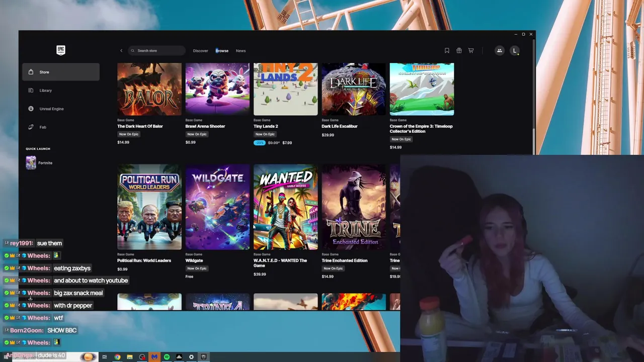Open Dark Life Excalibur cover art

click(354, 89)
